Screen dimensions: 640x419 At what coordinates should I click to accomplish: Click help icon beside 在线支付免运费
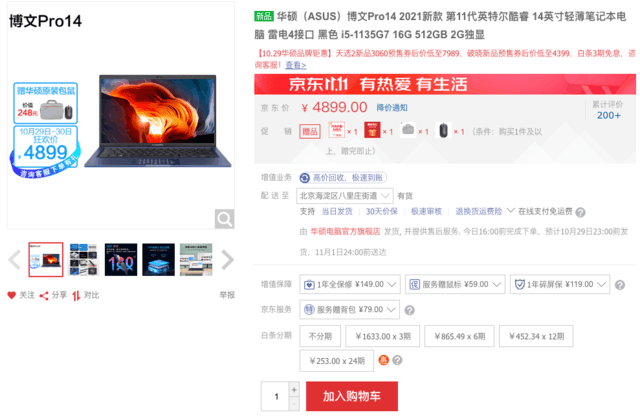[579, 211]
